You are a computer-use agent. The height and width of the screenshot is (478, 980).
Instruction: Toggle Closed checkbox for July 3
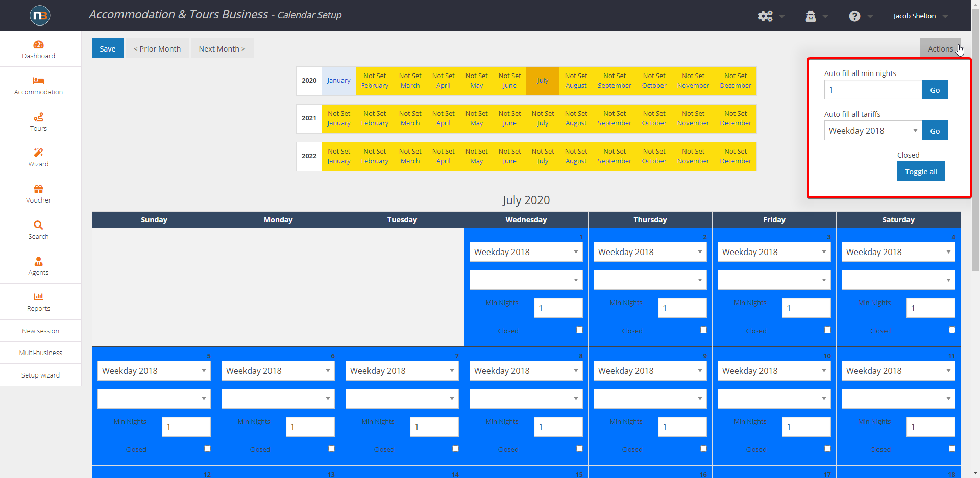(827, 330)
